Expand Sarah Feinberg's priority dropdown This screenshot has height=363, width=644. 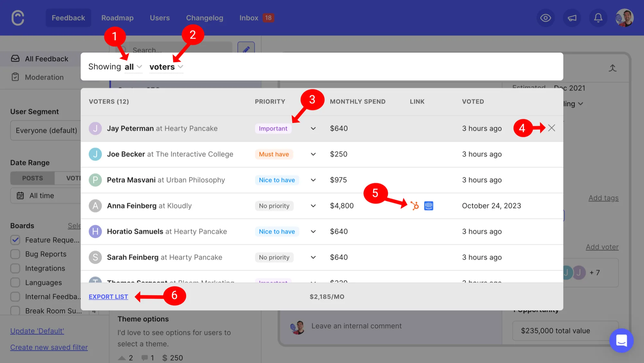(313, 257)
